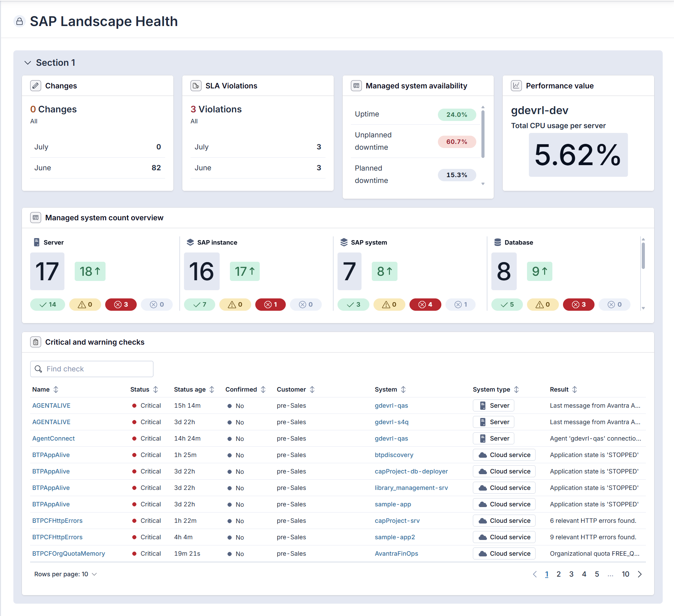This screenshot has height=616, width=674.
Task: Click the 60.7% unplanned downtime pill
Action: point(457,142)
